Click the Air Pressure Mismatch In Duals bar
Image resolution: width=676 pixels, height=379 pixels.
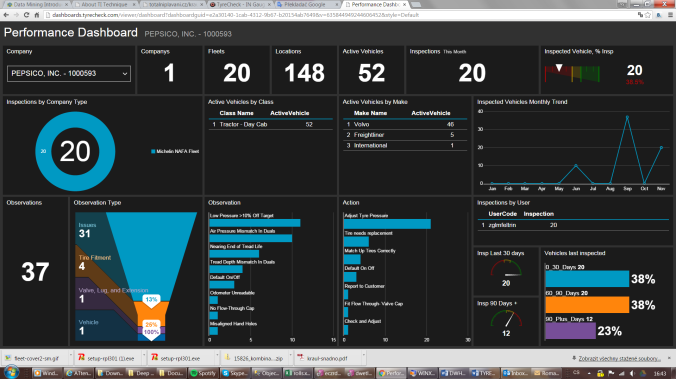(250, 238)
